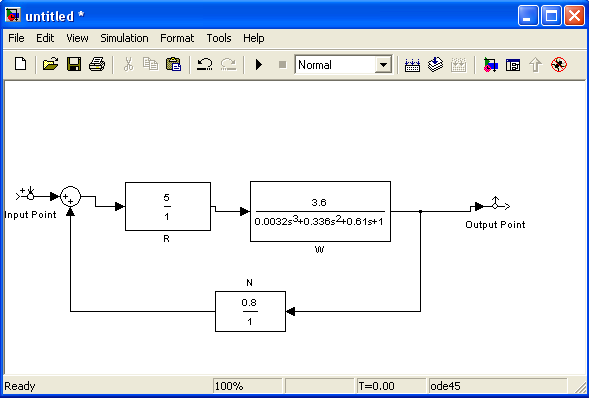Click the block name label 'W'
Viewport: 589px width, 398px height.
319,250
